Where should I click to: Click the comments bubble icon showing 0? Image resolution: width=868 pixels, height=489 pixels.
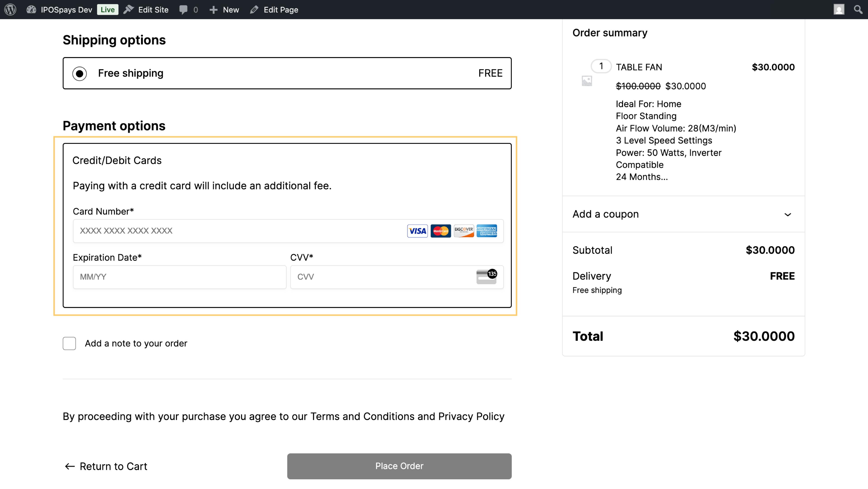184,9
